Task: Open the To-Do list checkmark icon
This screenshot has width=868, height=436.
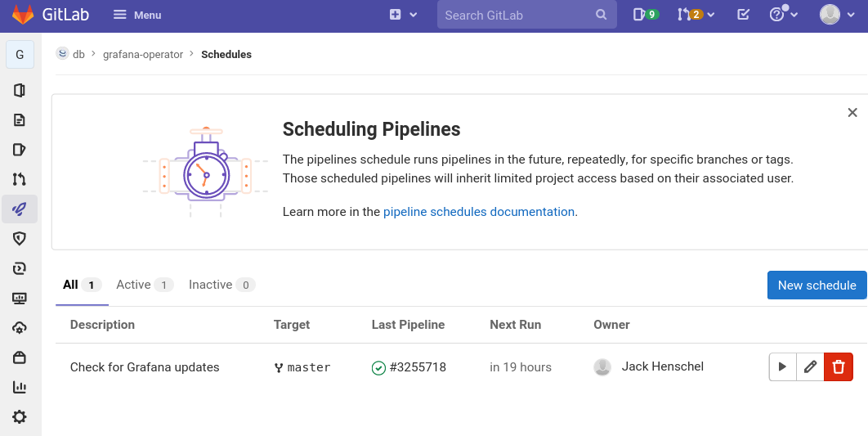Action: tap(744, 15)
